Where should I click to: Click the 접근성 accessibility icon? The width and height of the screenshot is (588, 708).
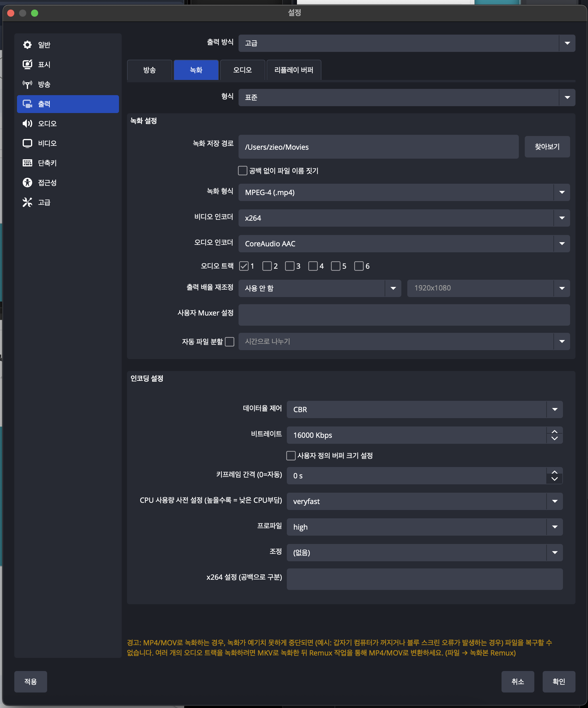pos(27,183)
